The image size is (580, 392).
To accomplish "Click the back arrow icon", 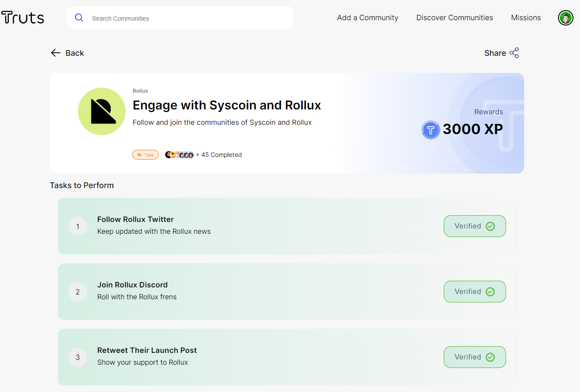I will 55,53.
